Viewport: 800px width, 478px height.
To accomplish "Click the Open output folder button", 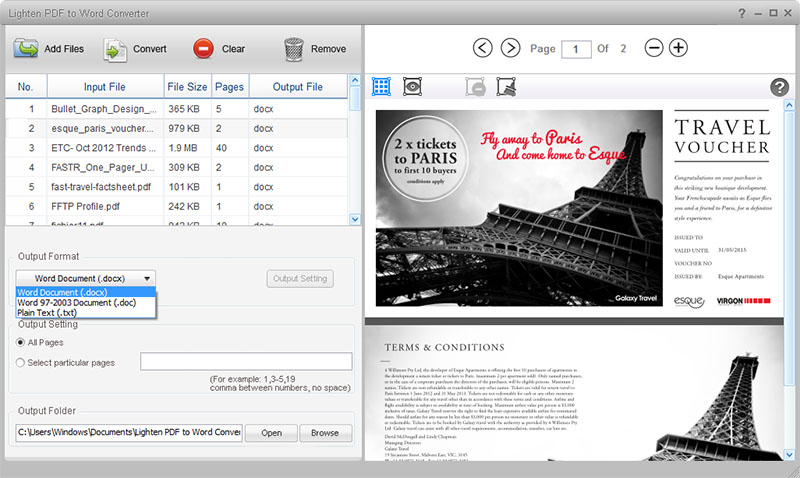I will [x=271, y=433].
